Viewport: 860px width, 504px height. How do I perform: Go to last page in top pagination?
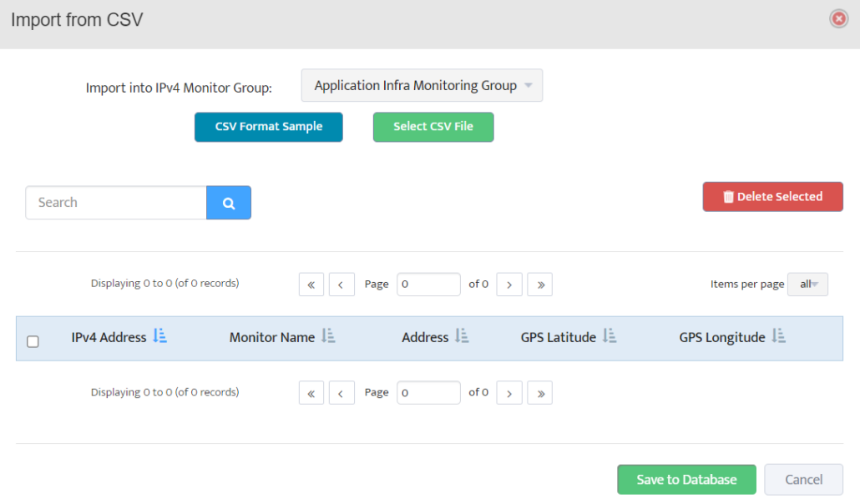coord(540,285)
